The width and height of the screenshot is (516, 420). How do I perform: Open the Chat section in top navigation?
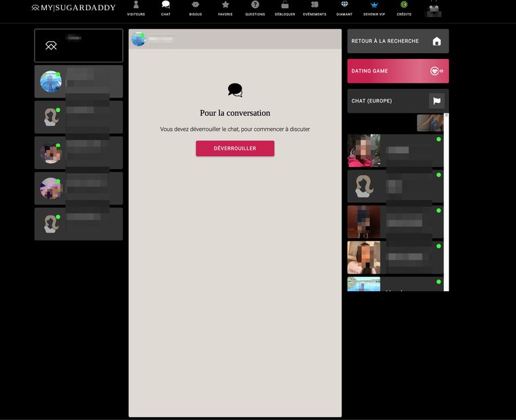[x=166, y=9]
